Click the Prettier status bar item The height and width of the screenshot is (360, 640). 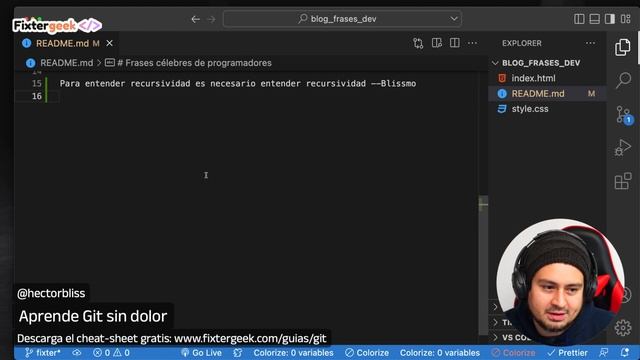point(567,353)
